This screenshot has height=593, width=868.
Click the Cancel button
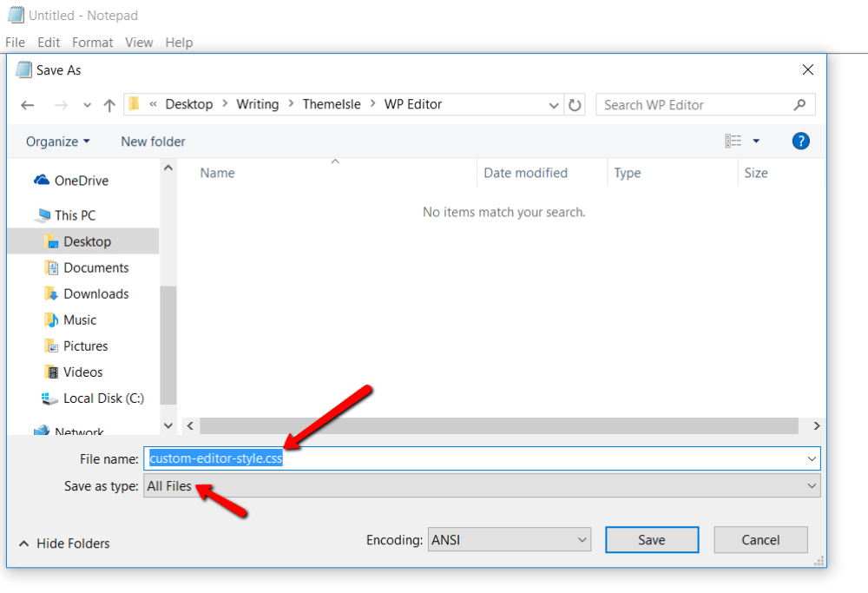point(760,539)
